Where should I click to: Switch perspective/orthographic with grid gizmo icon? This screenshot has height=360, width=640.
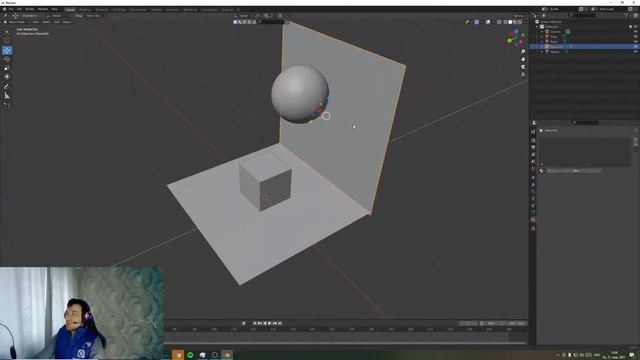coord(523,74)
